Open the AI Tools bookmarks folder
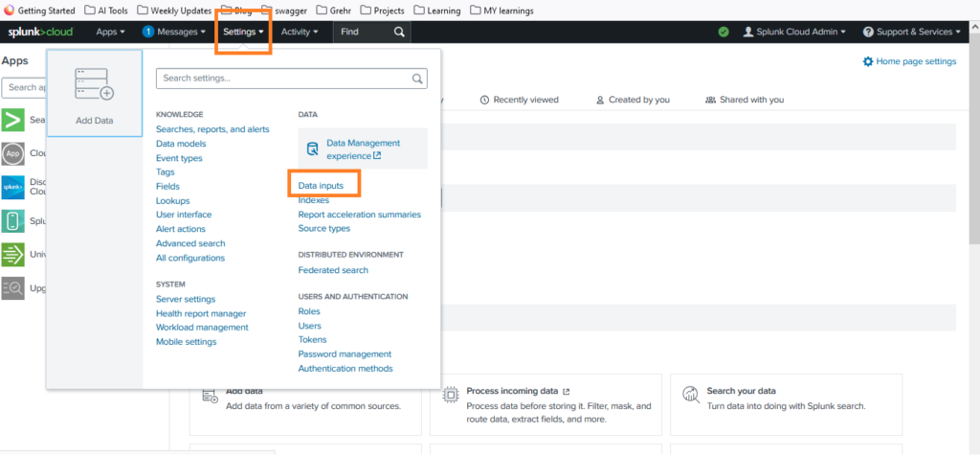This screenshot has height=456, width=980. pos(107,11)
